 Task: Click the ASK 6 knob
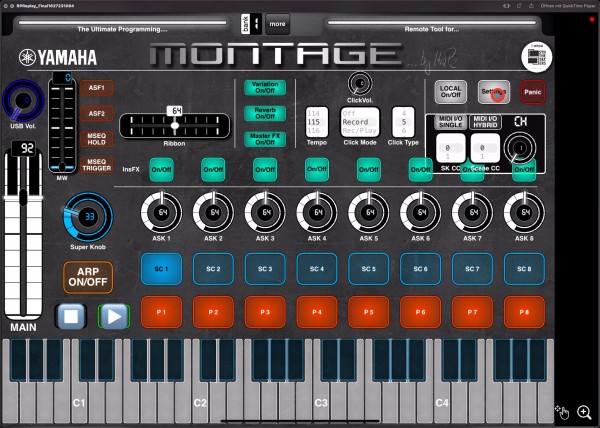(x=421, y=213)
